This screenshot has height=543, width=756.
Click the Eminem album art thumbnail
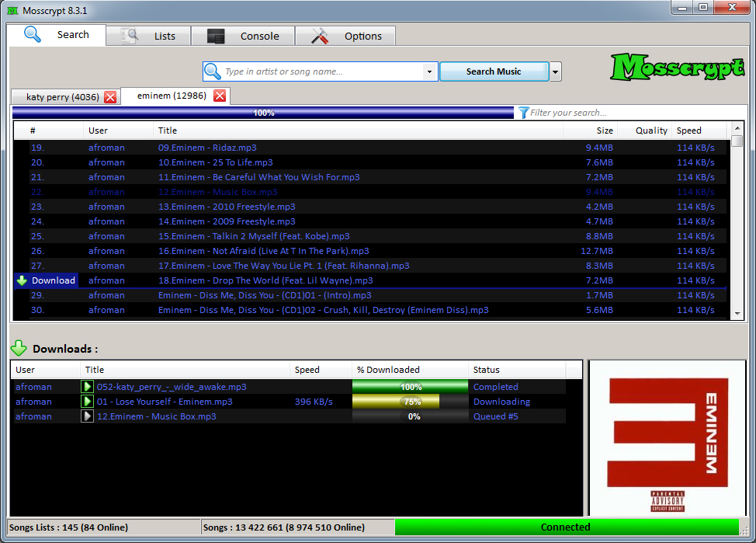click(x=668, y=438)
